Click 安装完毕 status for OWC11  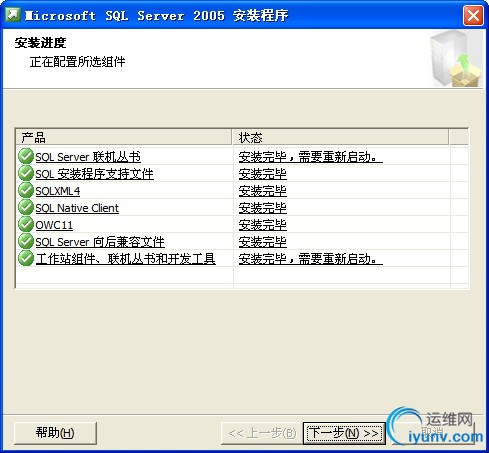[263, 225]
